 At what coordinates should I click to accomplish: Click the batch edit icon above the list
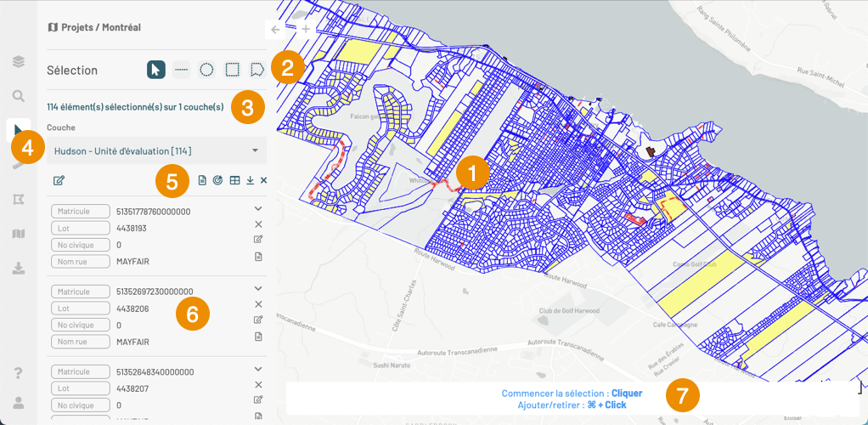(59, 180)
